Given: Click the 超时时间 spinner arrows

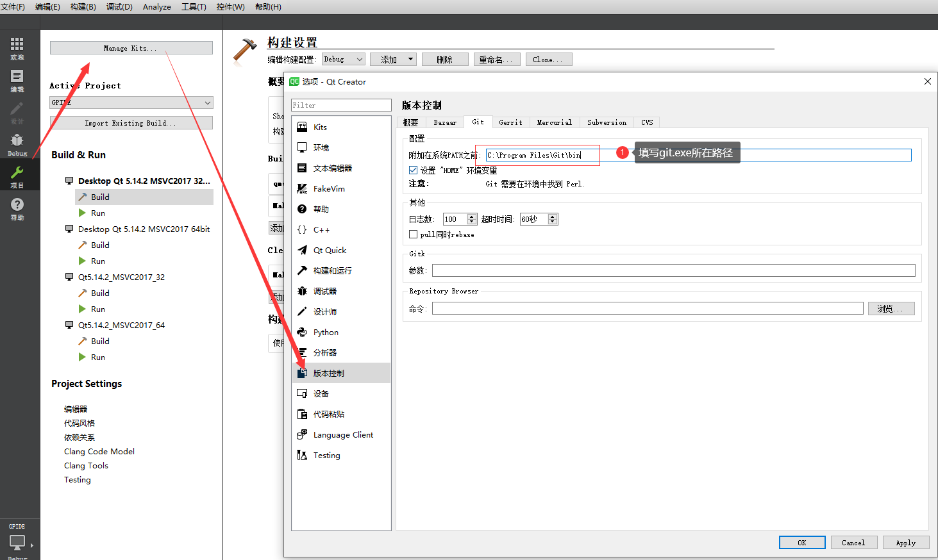Looking at the screenshot, I should (x=553, y=219).
